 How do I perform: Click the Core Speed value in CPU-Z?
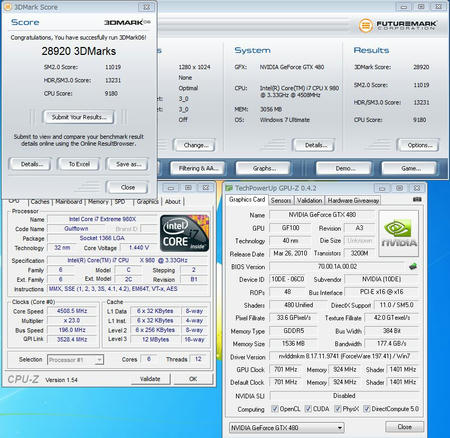point(72,311)
